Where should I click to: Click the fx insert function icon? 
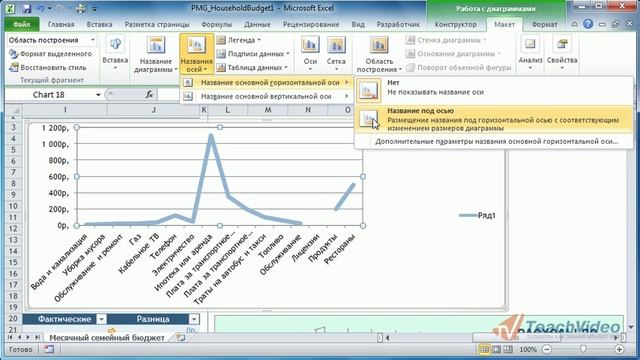coord(149,95)
